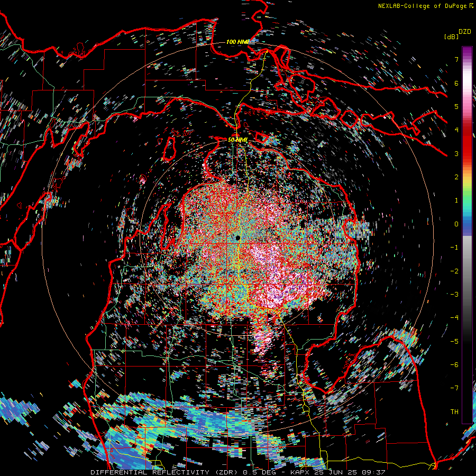Click the "-5" value on color scale

454,342
